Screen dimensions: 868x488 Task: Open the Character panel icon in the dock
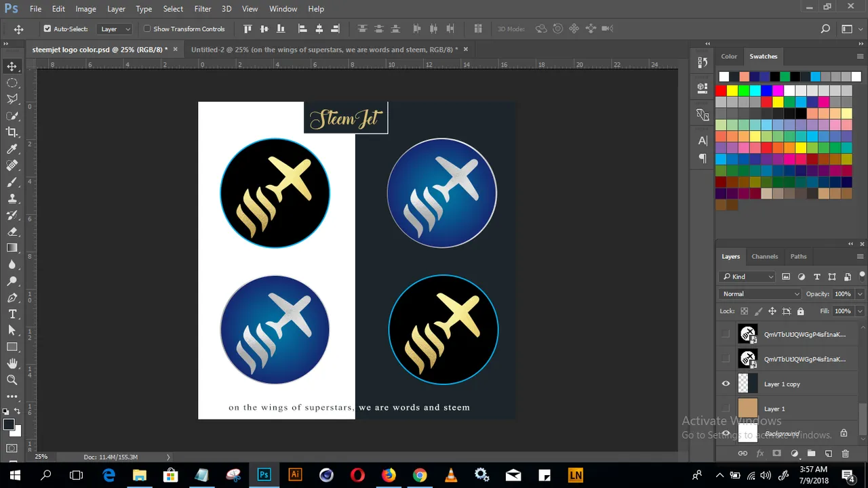pos(703,141)
